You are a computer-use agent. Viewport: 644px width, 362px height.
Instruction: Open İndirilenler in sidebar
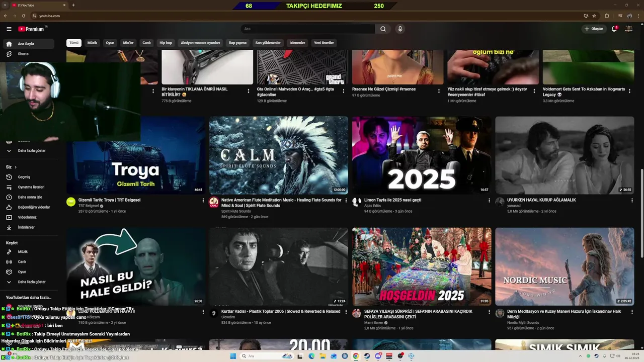click(x=29, y=227)
